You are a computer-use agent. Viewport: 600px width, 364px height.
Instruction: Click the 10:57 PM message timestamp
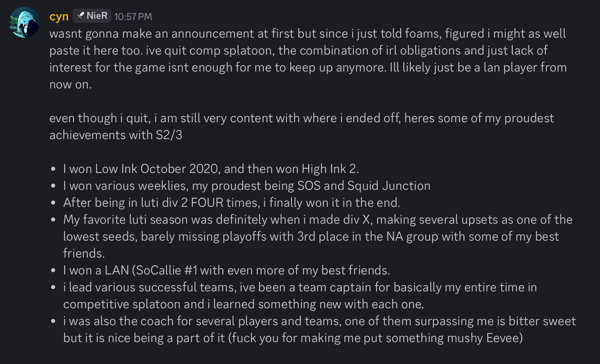[x=133, y=17]
